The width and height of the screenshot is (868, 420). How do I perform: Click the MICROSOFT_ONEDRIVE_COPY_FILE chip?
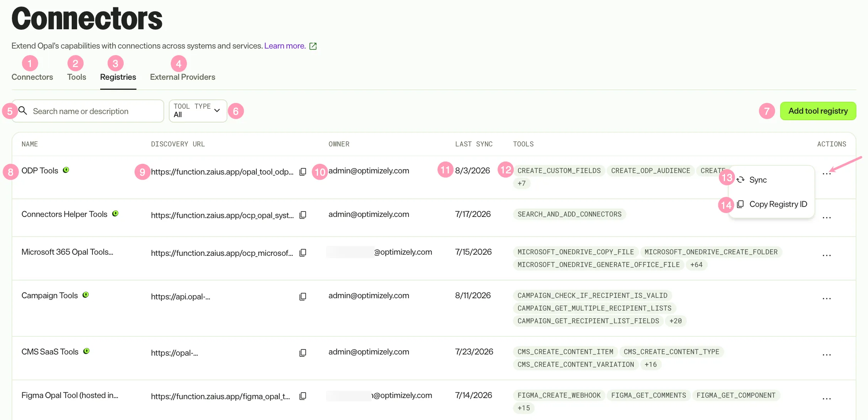[x=575, y=252]
